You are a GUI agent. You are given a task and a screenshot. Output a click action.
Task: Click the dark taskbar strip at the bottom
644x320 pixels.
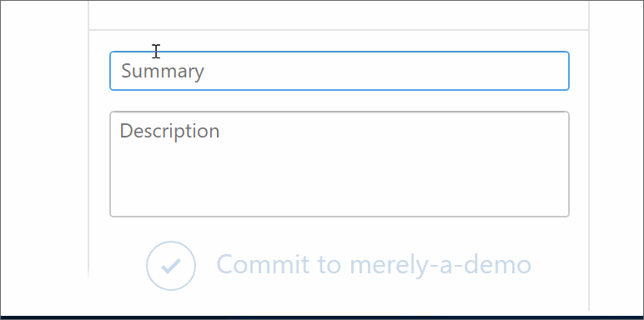point(322,317)
